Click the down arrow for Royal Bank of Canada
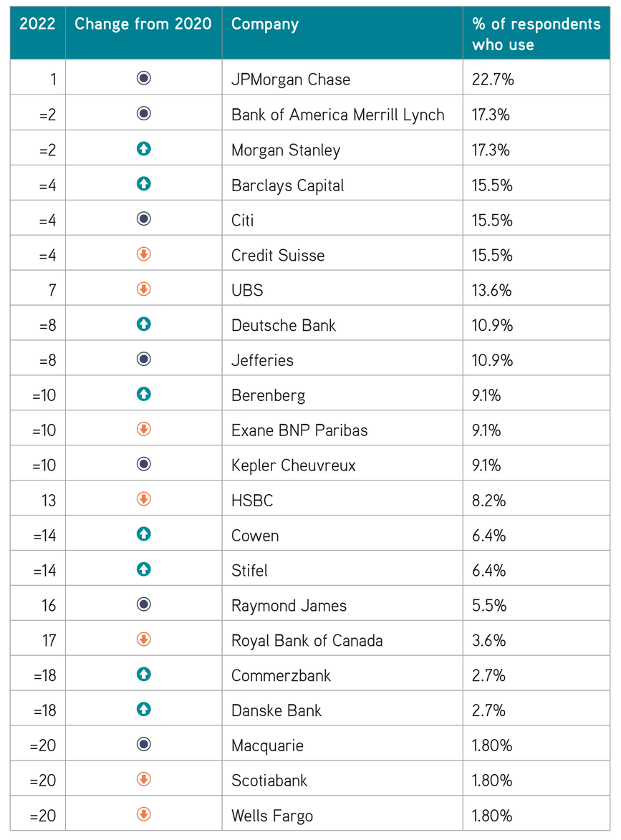This screenshot has width=621, height=840. 143,639
